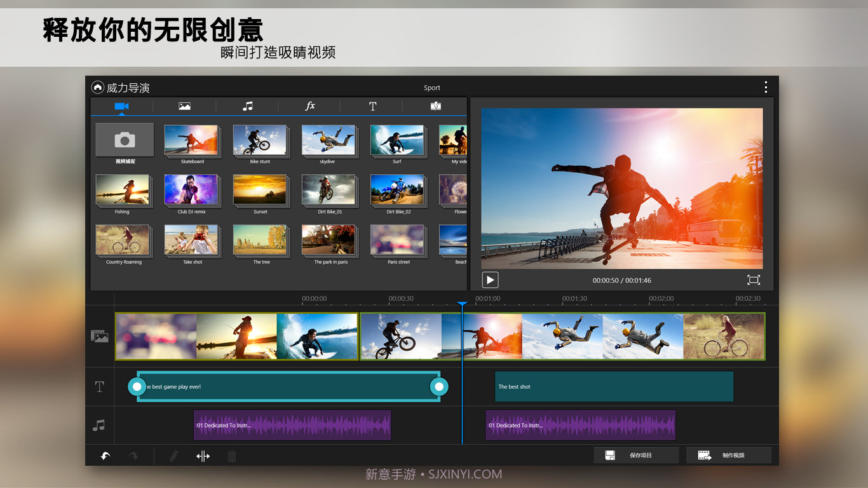Open the 视频捕捉 video capture camera
This screenshot has height=488, width=868.
pos(125,140)
